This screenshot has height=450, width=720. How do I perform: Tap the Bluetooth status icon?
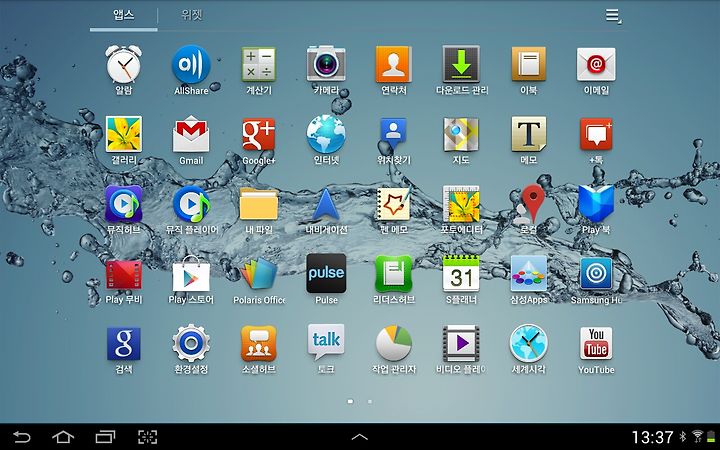(x=683, y=437)
